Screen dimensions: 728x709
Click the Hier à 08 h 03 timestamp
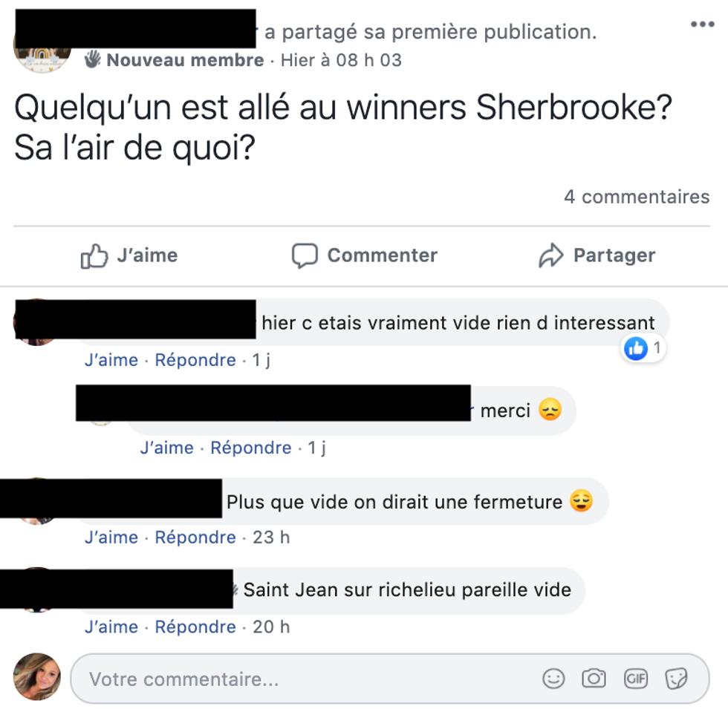tap(341, 60)
